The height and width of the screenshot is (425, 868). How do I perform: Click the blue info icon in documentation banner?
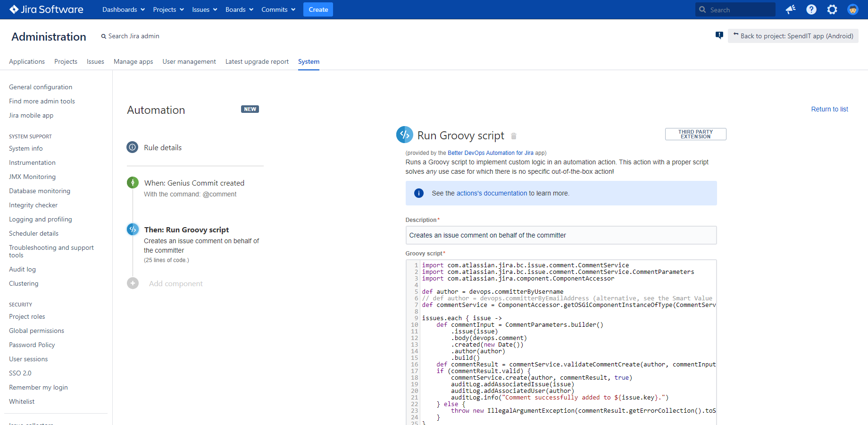(419, 193)
